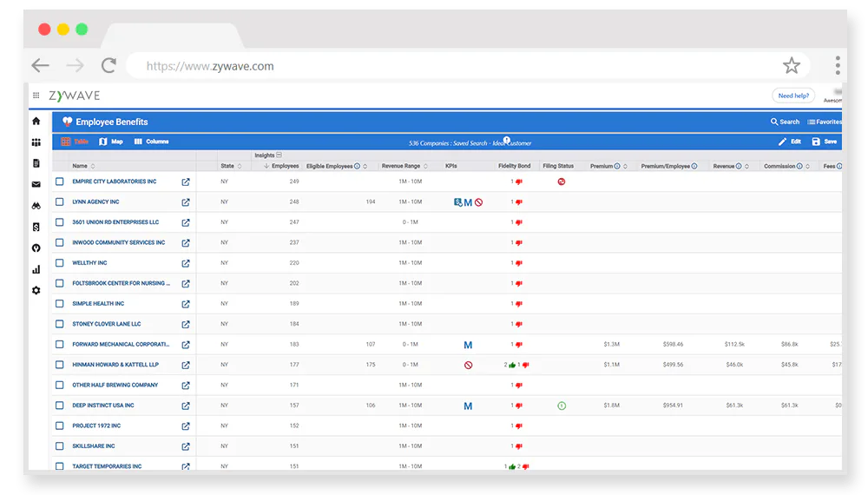Click the M KPI icon for Deep Instinct
This screenshot has height=495, width=868.
(x=468, y=406)
